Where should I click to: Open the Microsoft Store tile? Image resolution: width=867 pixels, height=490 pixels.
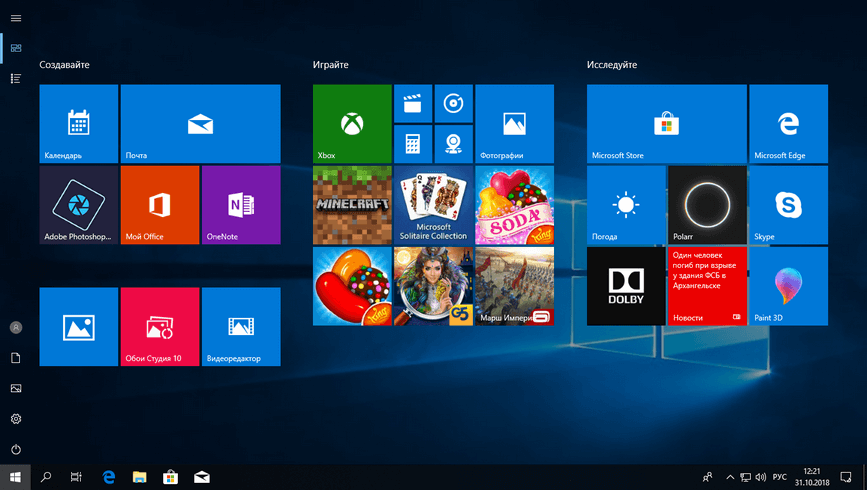(667, 123)
